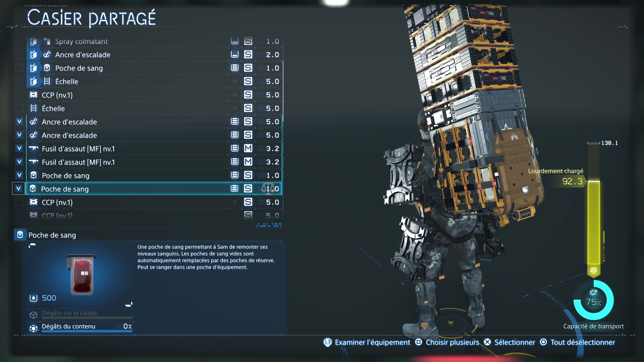Choose Tout désélectionner
The width and height of the screenshot is (644, 362).
583,343
